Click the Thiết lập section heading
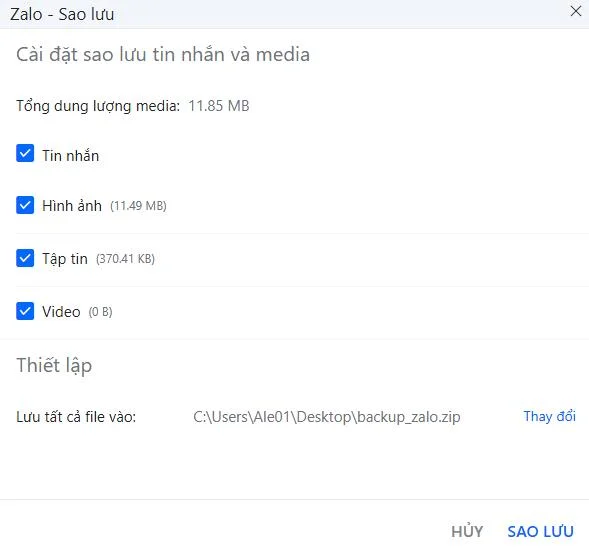Screen dimensions: 589x556 click(x=54, y=366)
